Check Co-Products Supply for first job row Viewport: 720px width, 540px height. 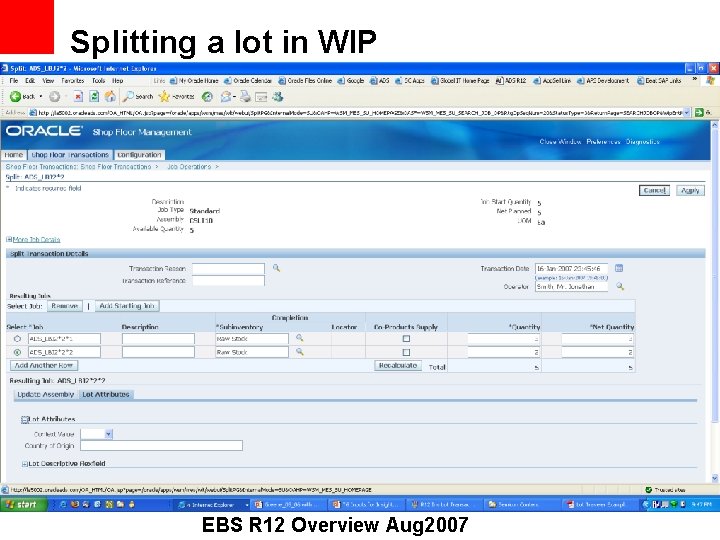click(406, 339)
